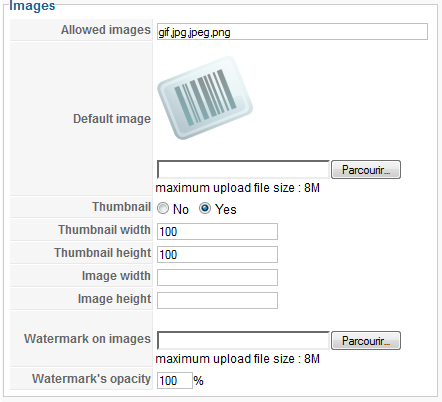Click the Thumbnail height input field
Screen dimensions: 442x402
click(x=217, y=254)
